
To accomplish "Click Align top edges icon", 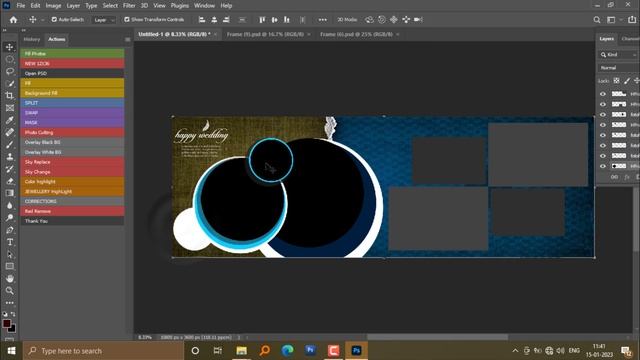I will pos(262,20).
